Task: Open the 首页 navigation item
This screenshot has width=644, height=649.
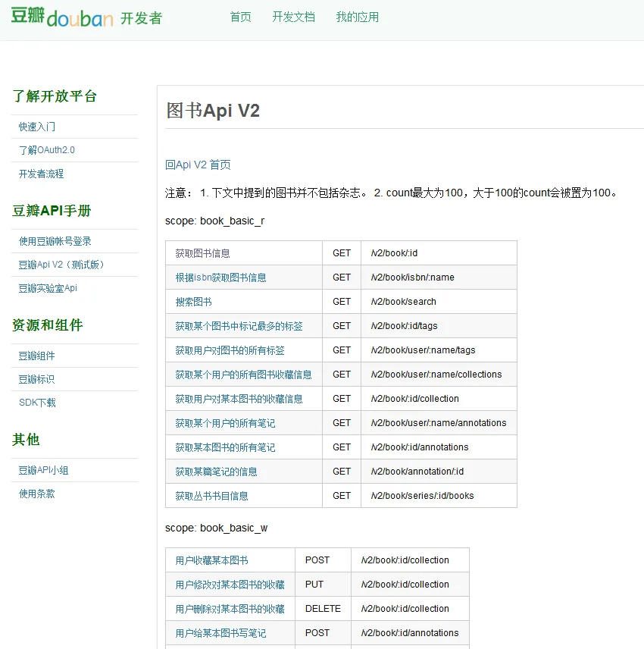Action: [241, 17]
